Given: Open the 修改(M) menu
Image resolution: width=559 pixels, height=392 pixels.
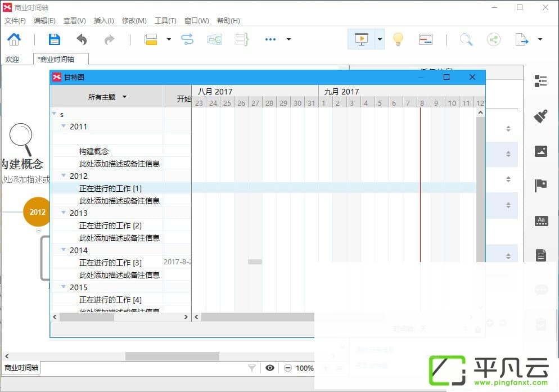Looking at the screenshot, I should [x=134, y=21].
